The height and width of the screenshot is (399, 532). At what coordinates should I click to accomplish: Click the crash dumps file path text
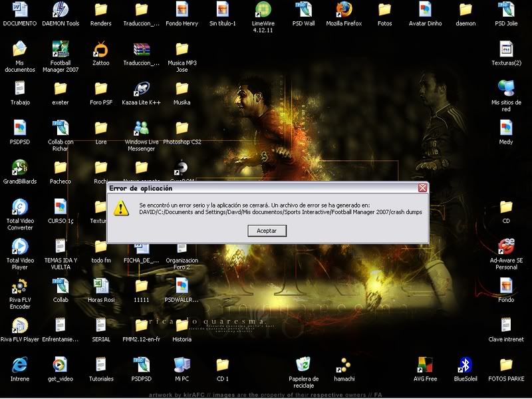click(281, 212)
